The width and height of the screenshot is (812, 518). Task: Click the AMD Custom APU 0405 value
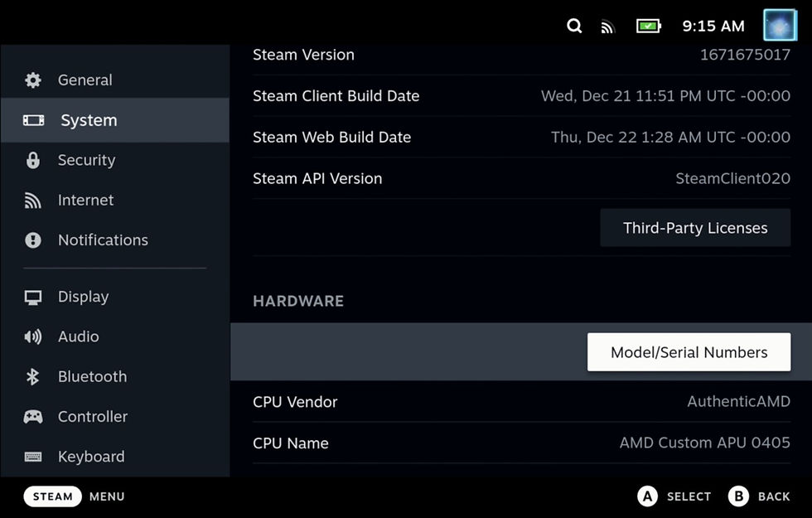pos(705,443)
